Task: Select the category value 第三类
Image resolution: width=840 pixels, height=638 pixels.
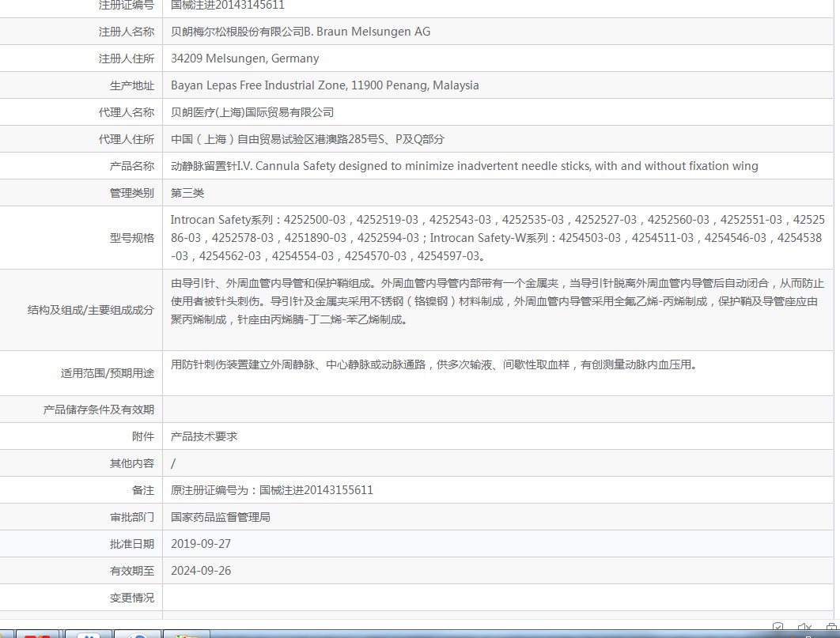Action: tap(187, 193)
